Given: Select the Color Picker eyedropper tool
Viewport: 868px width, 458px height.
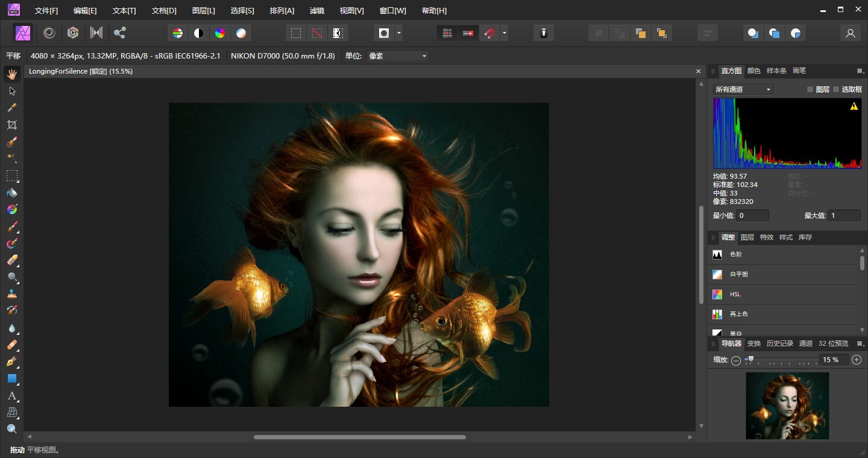Looking at the screenshot, I should [11, 108].
